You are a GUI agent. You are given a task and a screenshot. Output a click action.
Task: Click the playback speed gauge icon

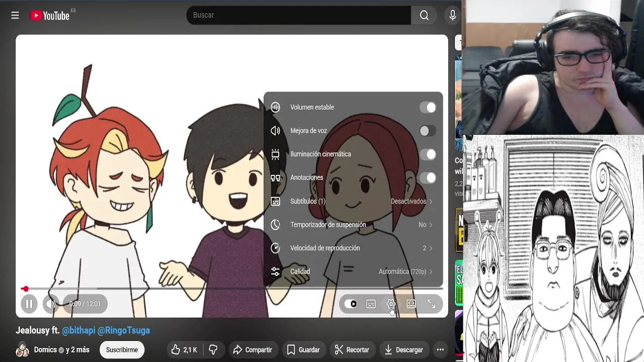coord(275,248)
